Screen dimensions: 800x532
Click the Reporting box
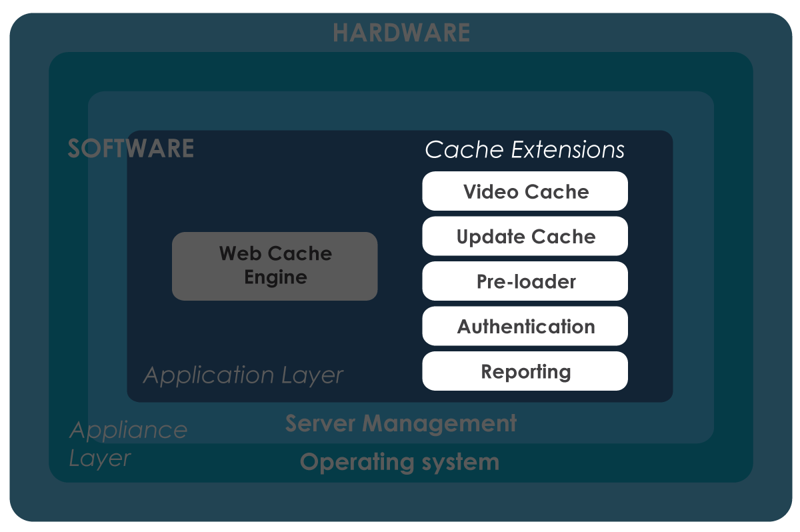click(525, 371)
